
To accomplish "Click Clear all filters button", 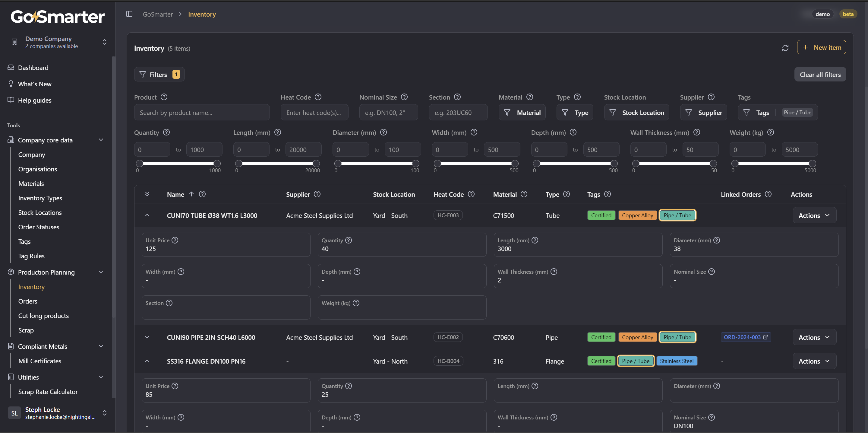I will coord(820,75).
